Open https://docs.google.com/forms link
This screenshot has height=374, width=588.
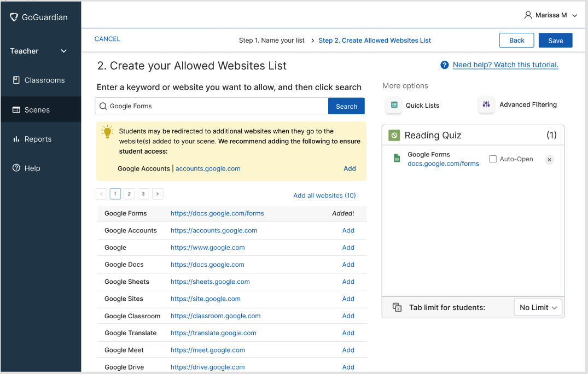217,213
